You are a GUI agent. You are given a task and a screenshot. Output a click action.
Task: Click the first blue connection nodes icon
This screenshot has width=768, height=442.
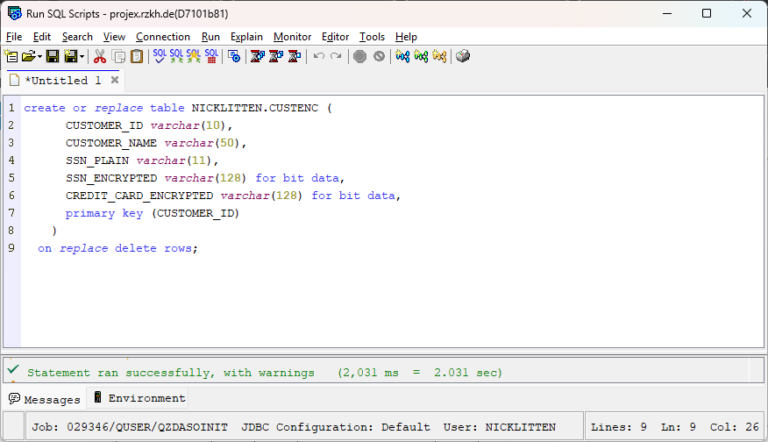[402, 56]
